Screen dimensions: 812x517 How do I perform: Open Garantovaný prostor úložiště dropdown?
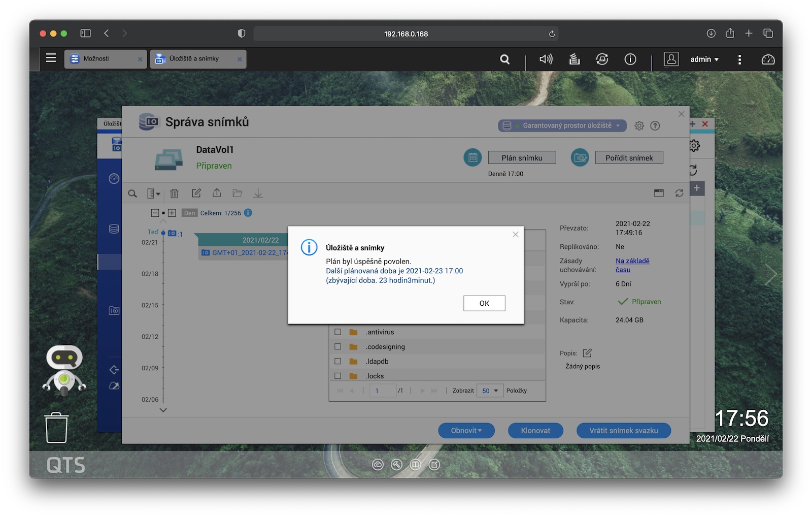[x=562, y=125]
